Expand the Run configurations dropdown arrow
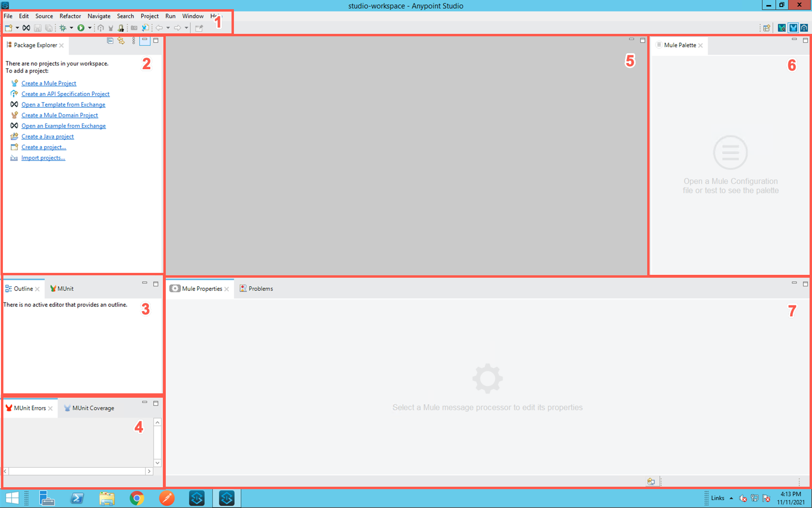Viewport: 812px width, 508px height. click(89, 28)
